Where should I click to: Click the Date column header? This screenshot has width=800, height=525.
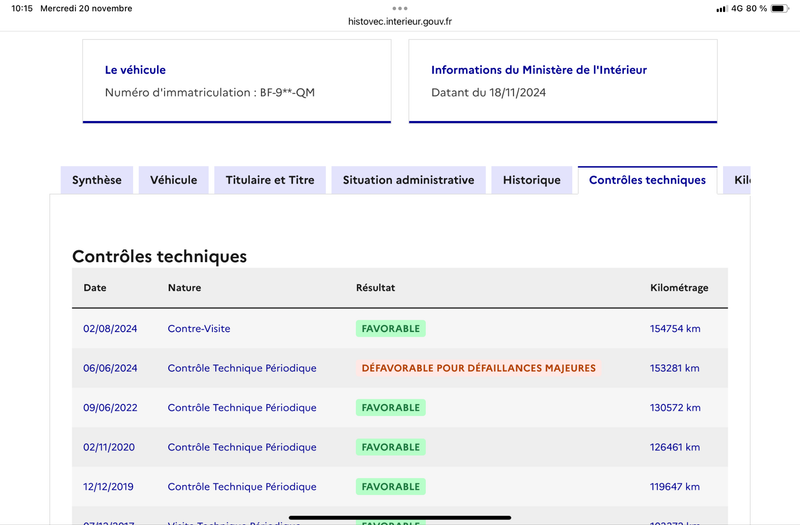[x=95, y=288]
